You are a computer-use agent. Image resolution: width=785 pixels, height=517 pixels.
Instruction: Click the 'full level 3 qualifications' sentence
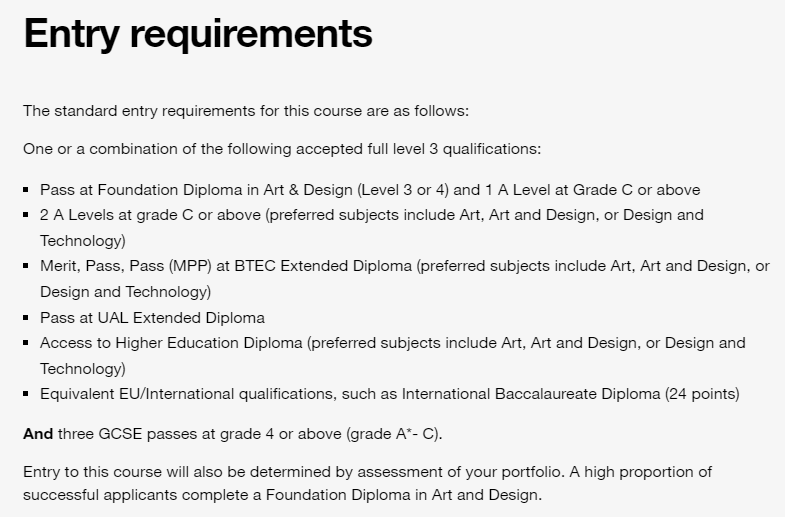[282, 149]
